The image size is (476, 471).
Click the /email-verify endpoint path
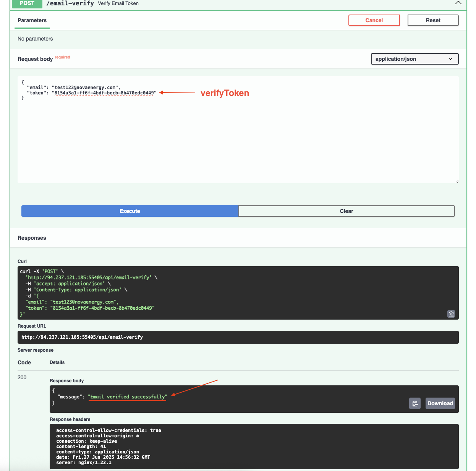(70, 3)
